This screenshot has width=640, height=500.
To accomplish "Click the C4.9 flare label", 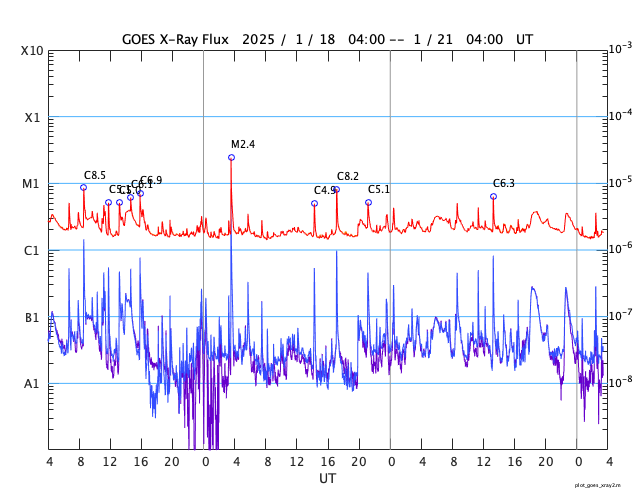I will [324, 190].
